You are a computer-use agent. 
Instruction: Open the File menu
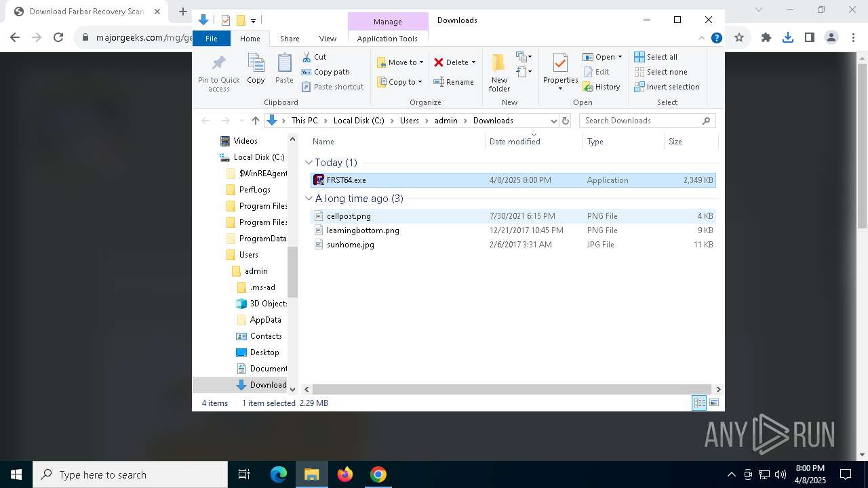point(212,39)
